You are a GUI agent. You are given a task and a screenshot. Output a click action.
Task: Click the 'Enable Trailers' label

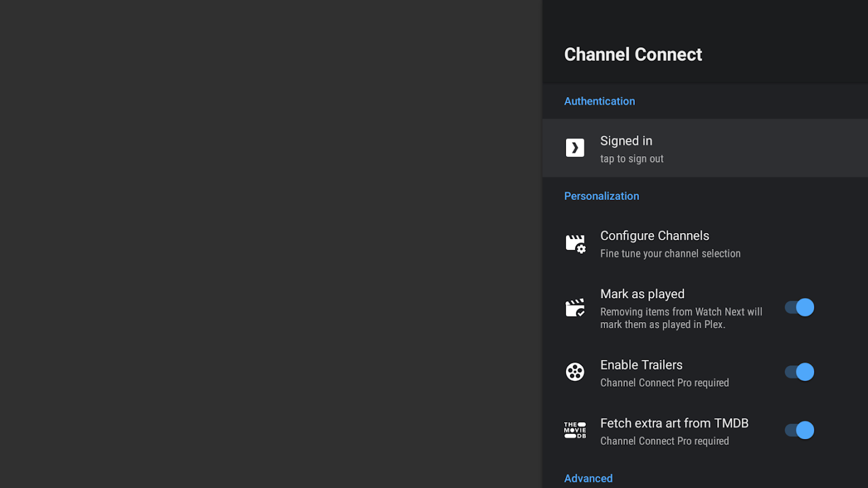point(642,365)
